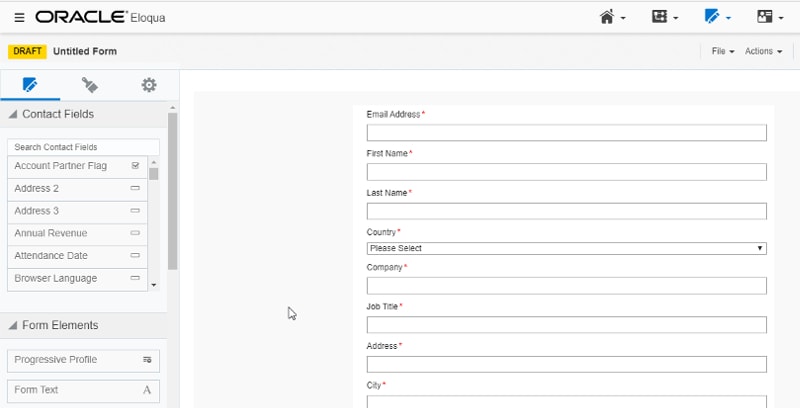The width and height of the screenshot is (800, 408).
Task: Add the Form Text element
Action: pyautogui.click(x=83, y=390)
